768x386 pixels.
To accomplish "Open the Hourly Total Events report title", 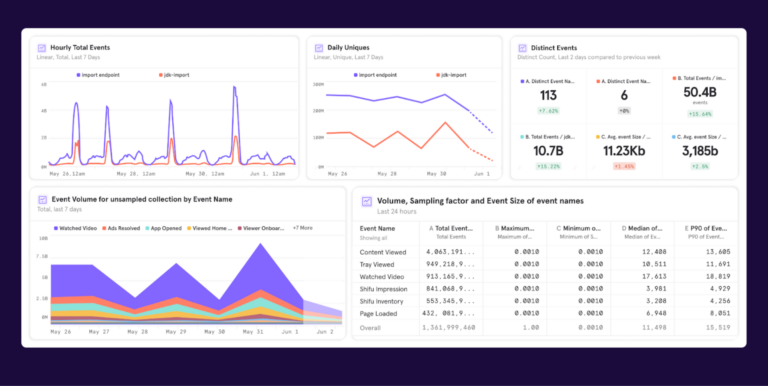I will (80, 48).
